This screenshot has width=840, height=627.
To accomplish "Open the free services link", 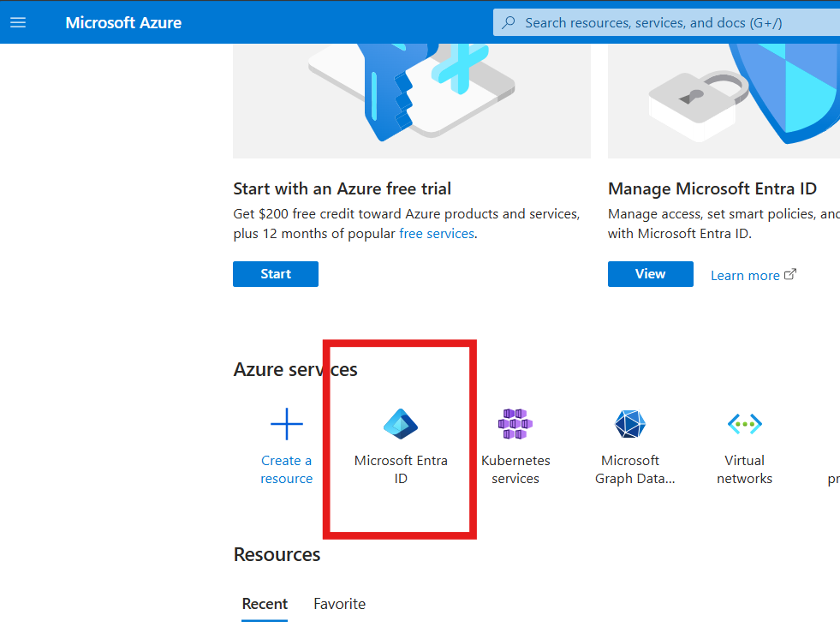I will coord(437,234).
